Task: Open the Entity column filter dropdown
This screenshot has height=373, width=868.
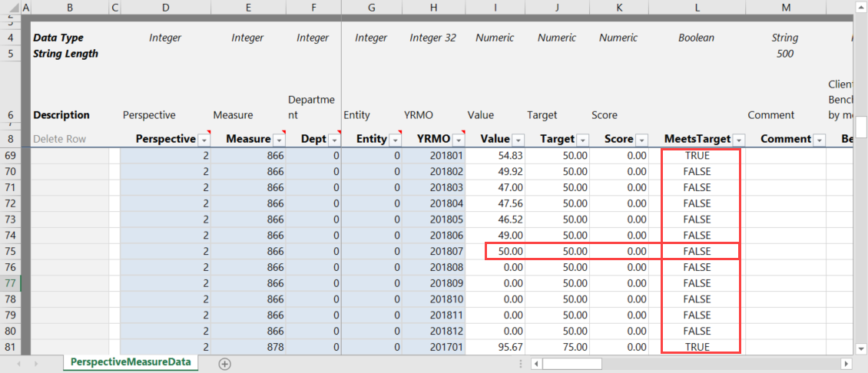Action: click(395, 140)
